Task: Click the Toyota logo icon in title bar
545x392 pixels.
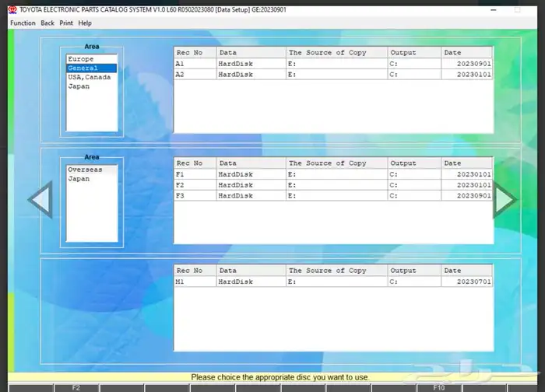Action: pyautogui.click(x=12, y=9)
